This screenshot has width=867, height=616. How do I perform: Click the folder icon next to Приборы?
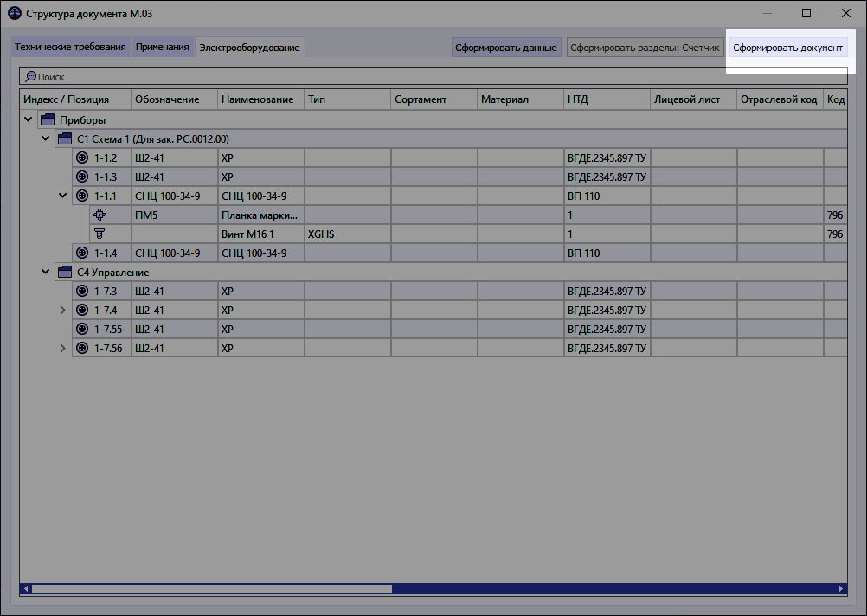pos(46,119)
